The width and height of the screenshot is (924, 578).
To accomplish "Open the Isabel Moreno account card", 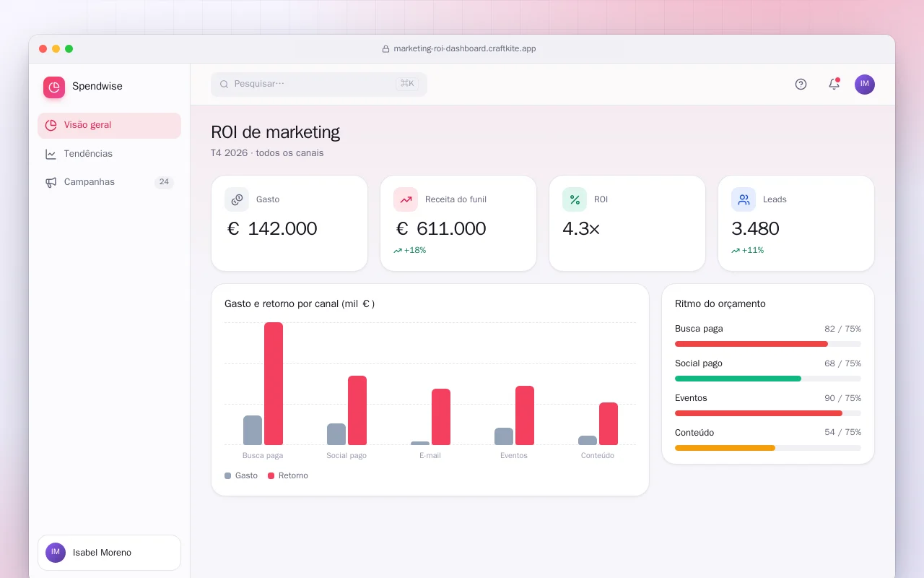I will click(x=109, y=553).
